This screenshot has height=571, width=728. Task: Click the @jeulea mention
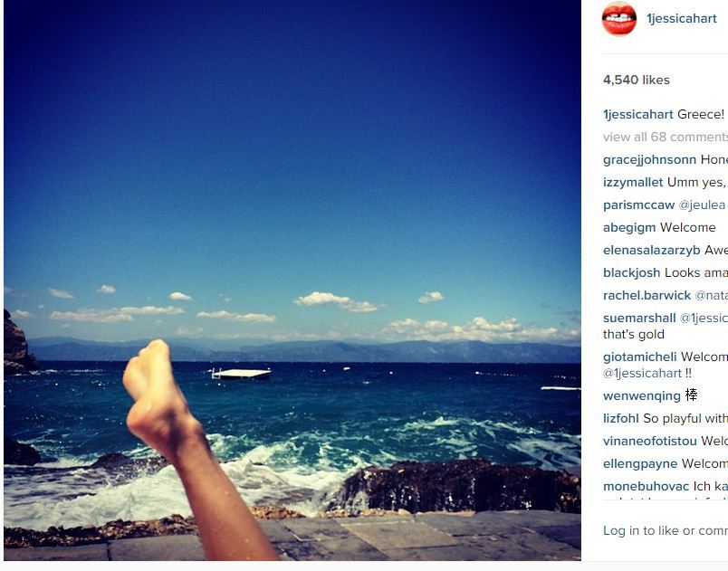pos(702,205)
